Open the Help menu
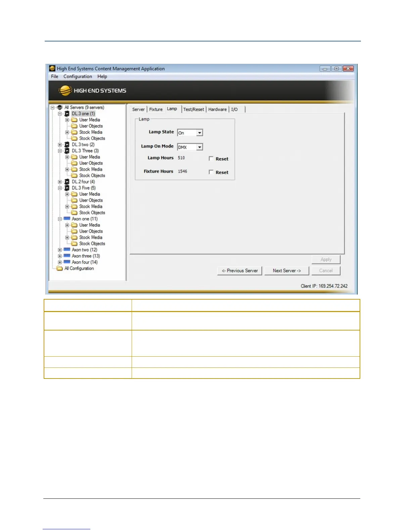 102,77
